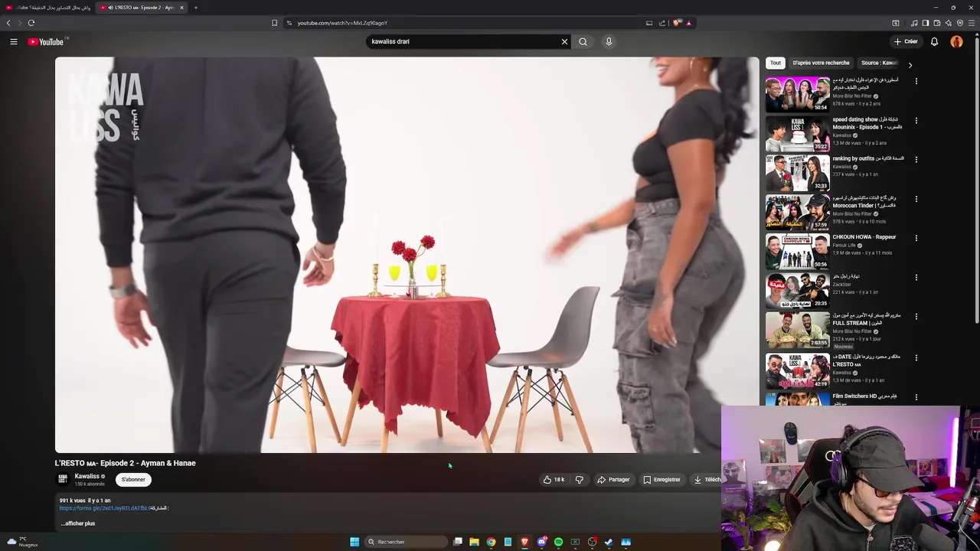The height and width of the screenshot is (551, 980).
Task: Open the account avatar menu
Action: click(956, 41)
